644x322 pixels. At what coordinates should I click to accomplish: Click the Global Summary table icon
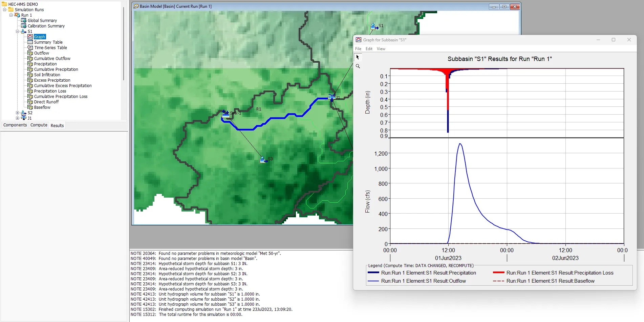[x=24, y=20]
